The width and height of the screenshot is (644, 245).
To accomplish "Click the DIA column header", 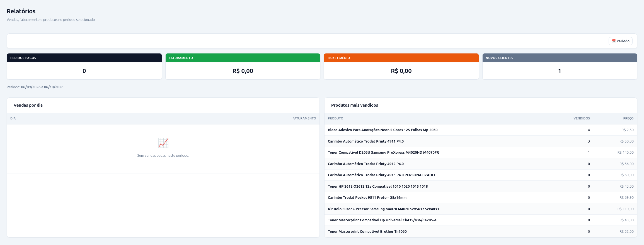I will click(x=13, y=118).
